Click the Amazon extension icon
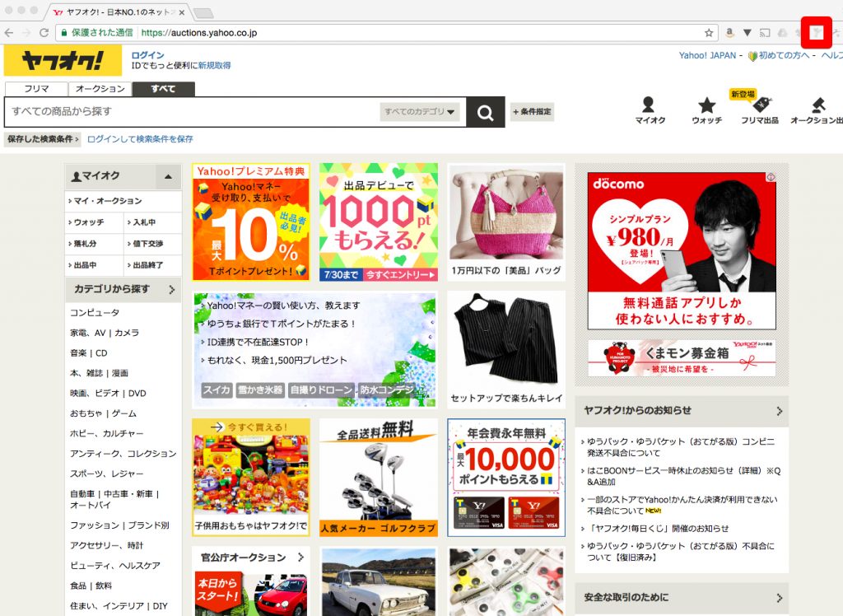The image size is (843, 616). [x=729, y=33]
